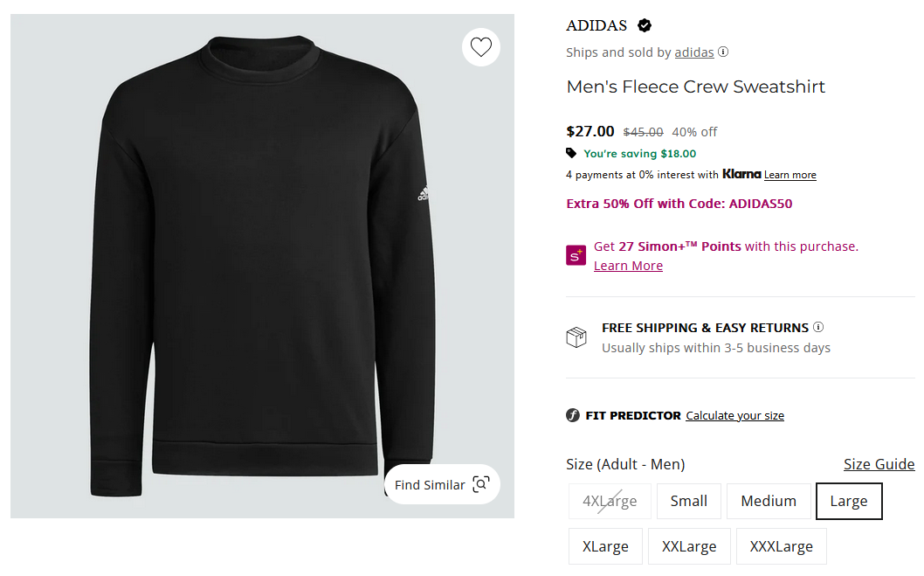Select XXXLarge size option

[x=781, y=546]
